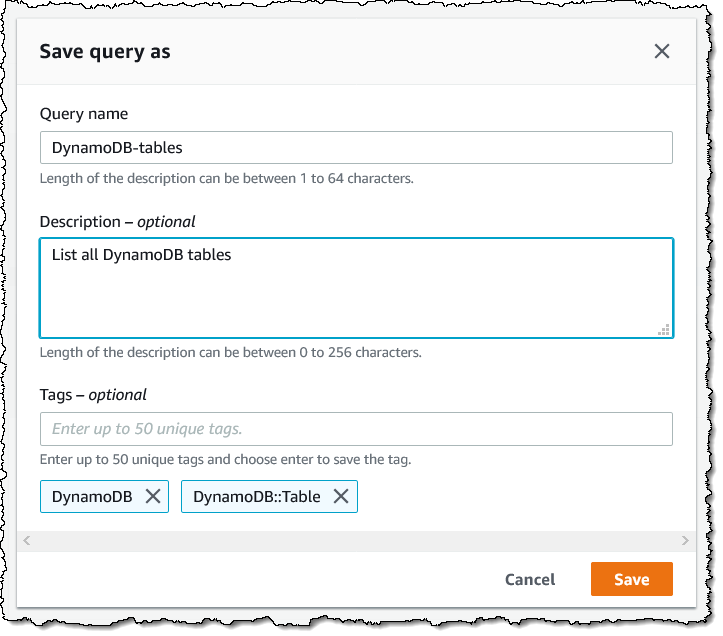Click the Tags input field
This screenshot has width=723, height=636.
(356, 429)
